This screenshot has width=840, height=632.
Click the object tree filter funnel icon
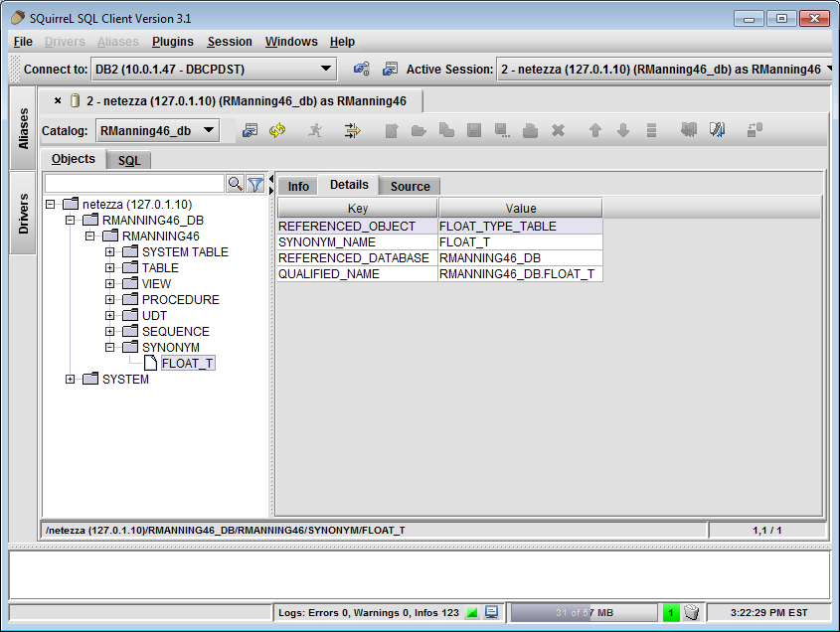point(255,184)
